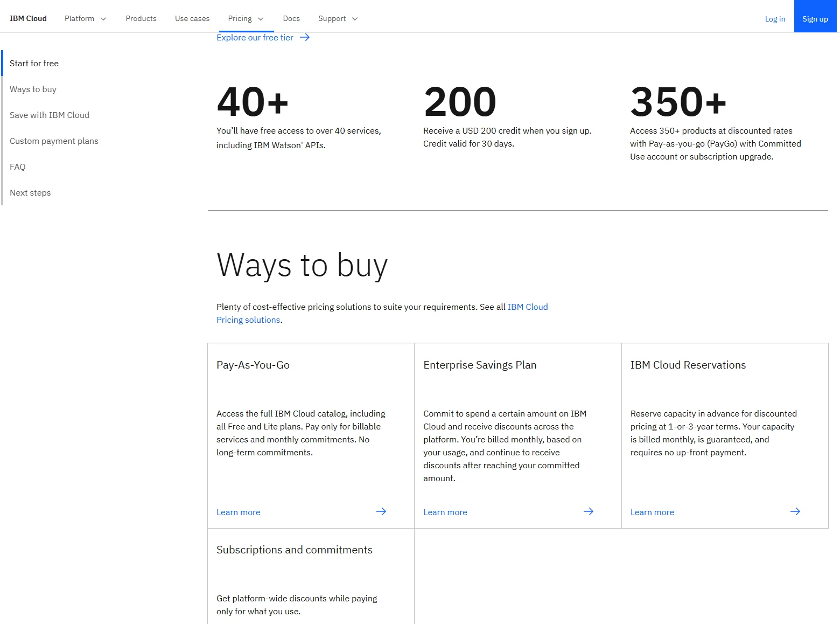Click the Sign up button
The width and height of the screenshot is (840, 624).
pyautogui.click(x=815, y=16)
